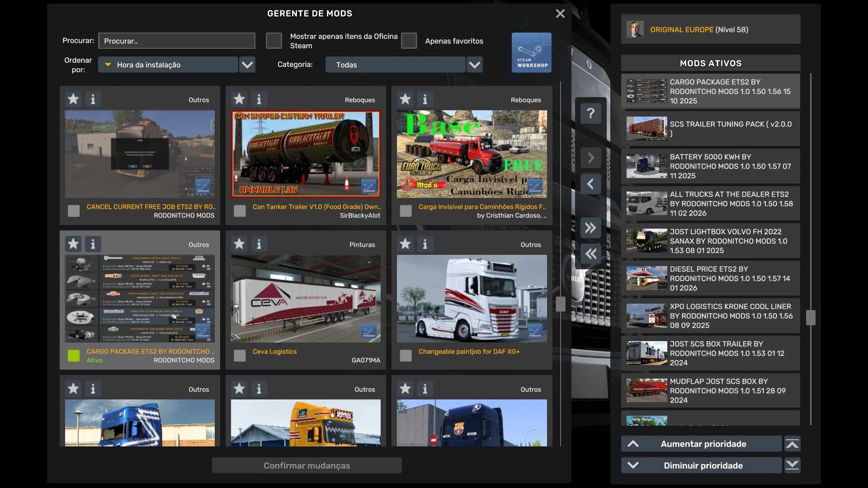
Task: Activate all mods with double right arrow
Action: point(590,228)
